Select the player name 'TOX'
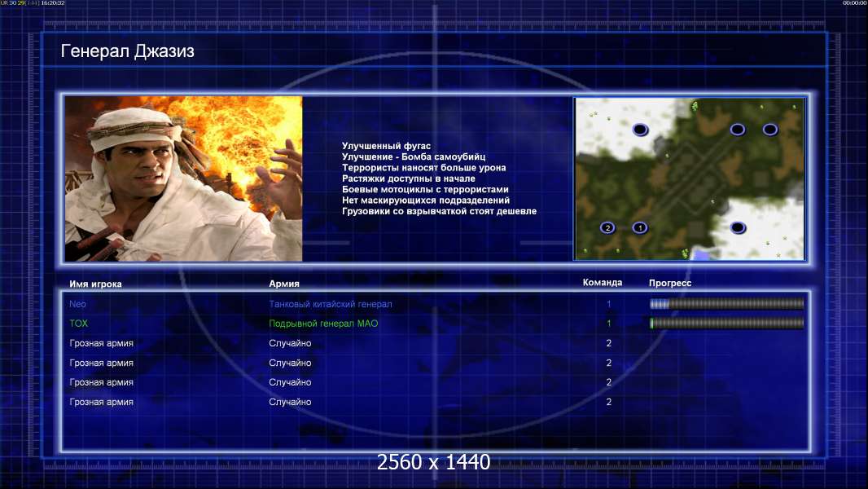Image resolution: width=868 pixels, height=489 pixels. pyautogui.click(x=79, y=324)
